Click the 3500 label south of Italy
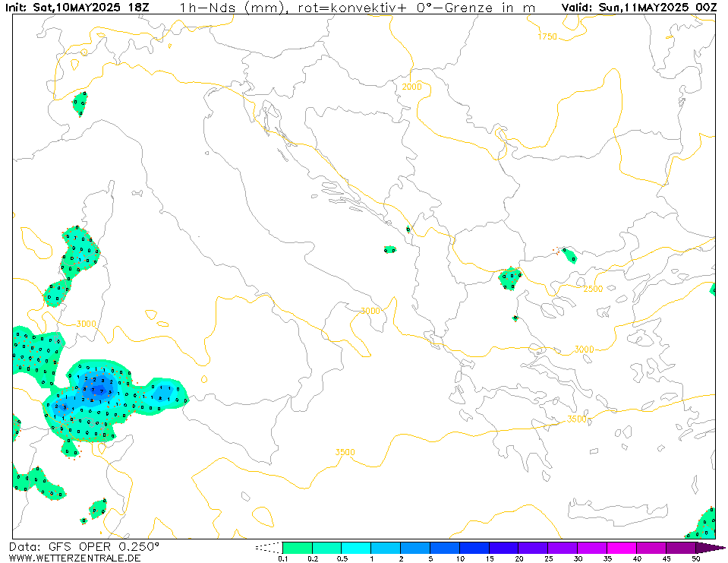Image resolution: width=728 pixels, height=563 pixels. pos(345,452)
